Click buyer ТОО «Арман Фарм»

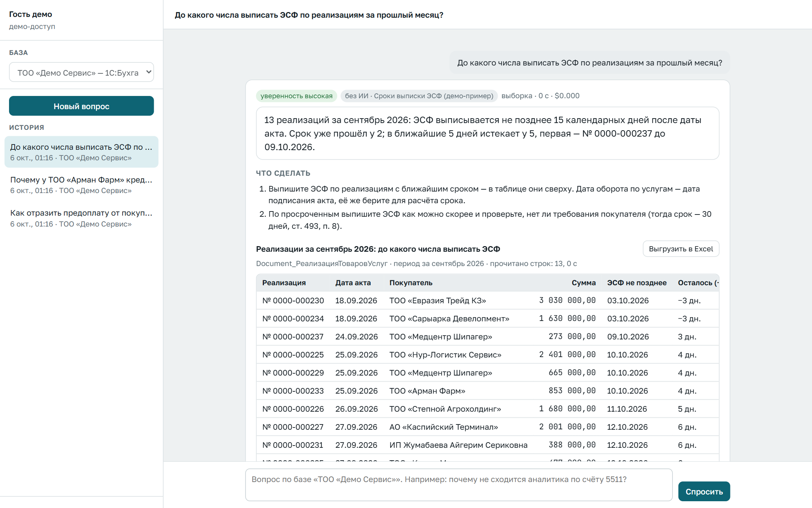[x=427, y=391]
